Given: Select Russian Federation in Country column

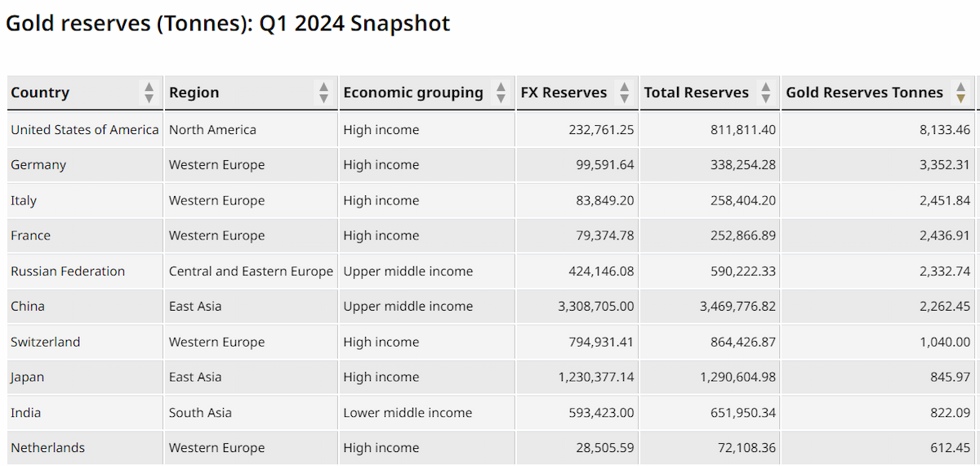Looking at the screenshot, I should click(x=68, y=271).
